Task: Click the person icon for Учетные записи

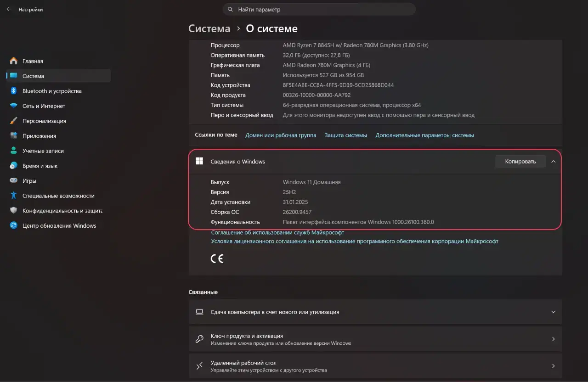Action: 14,151
